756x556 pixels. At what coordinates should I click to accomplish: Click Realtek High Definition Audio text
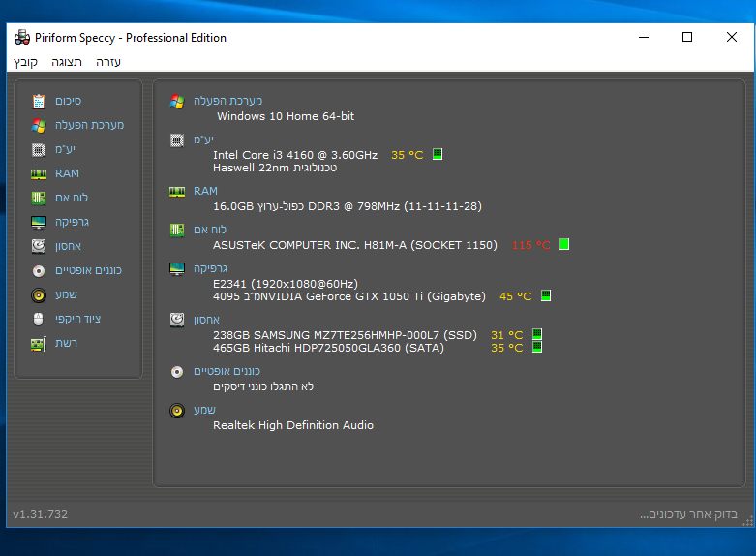tap(293, 425)
